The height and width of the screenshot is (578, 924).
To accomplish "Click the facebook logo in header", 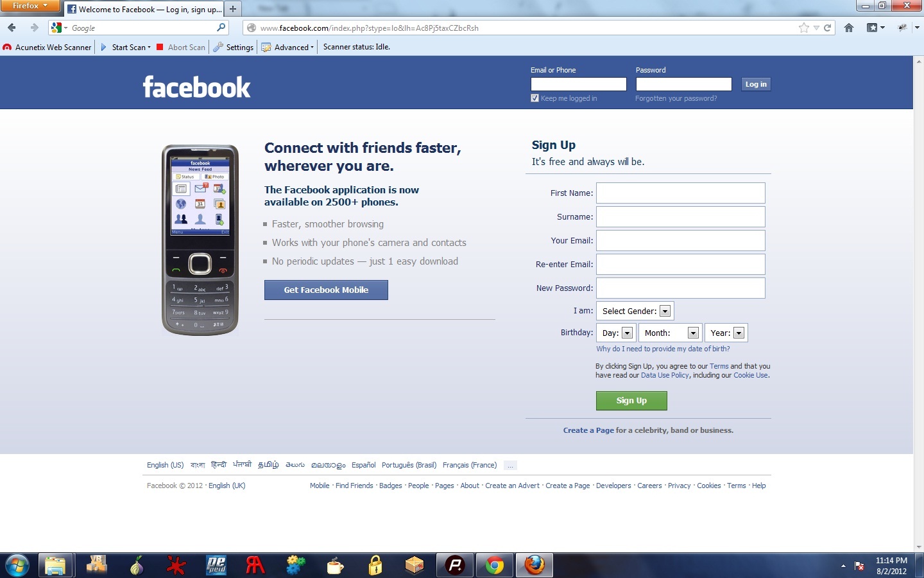I will (196, 87).
